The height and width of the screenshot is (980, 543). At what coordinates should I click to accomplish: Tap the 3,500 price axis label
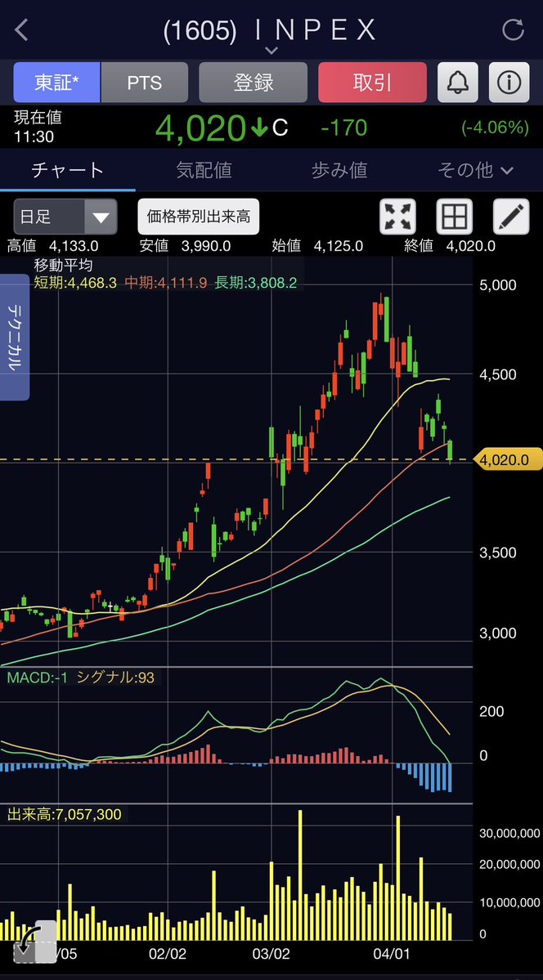pos(497,553)
